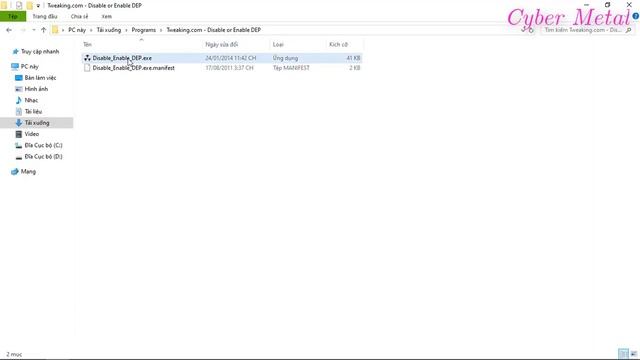Click the Mạng network icon
The width and height of the screenshot is (640, 360).
(15, 171)
